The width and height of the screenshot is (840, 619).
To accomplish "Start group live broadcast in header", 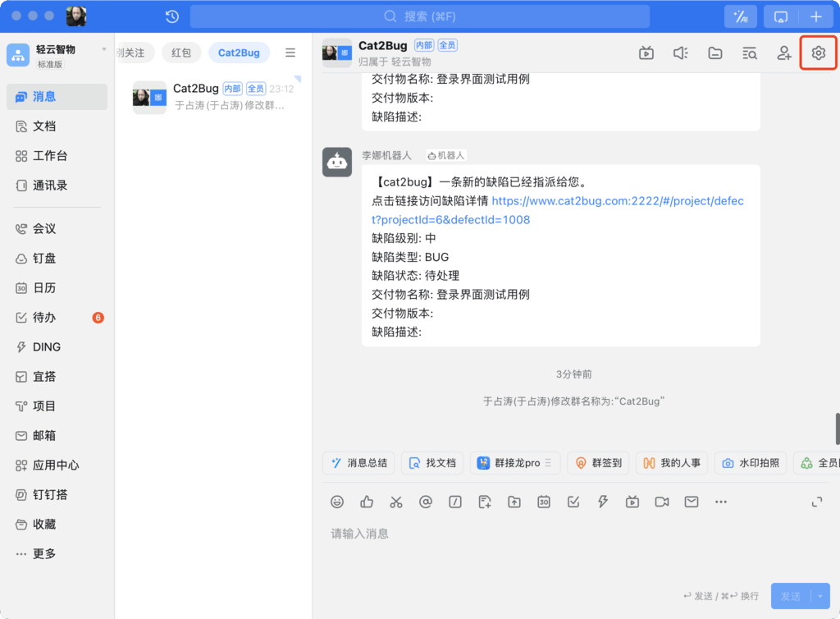I will [646, 53].
